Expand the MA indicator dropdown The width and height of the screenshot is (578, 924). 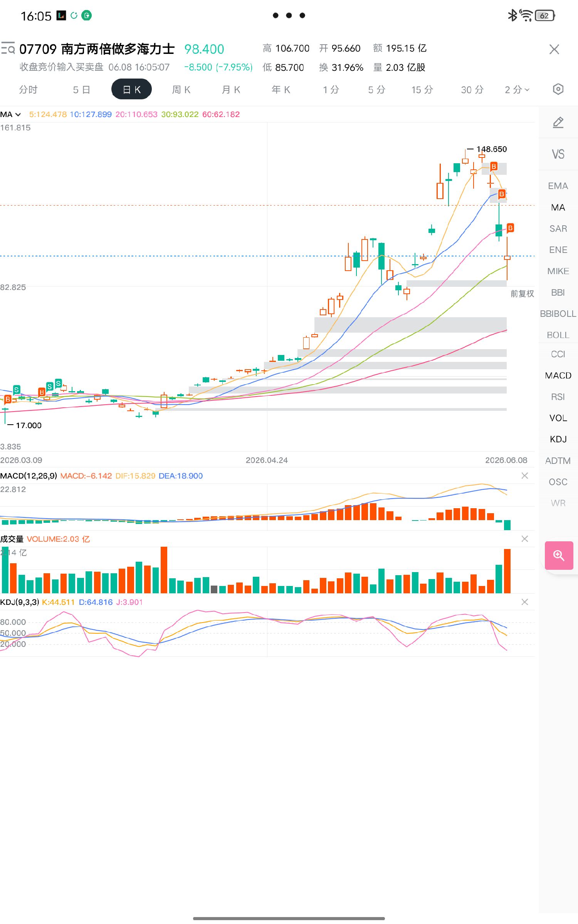(11, 114)
